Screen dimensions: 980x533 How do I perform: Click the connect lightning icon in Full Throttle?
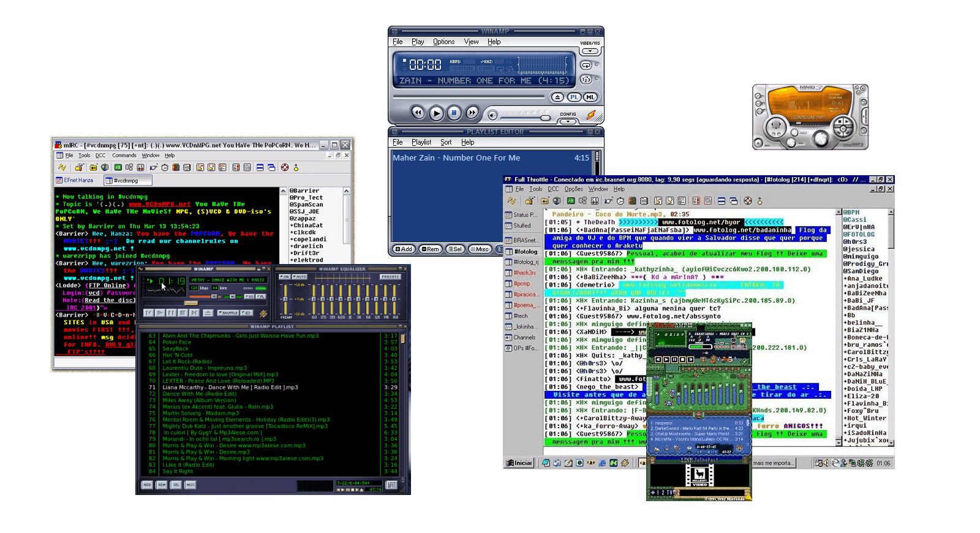[511, 201]
